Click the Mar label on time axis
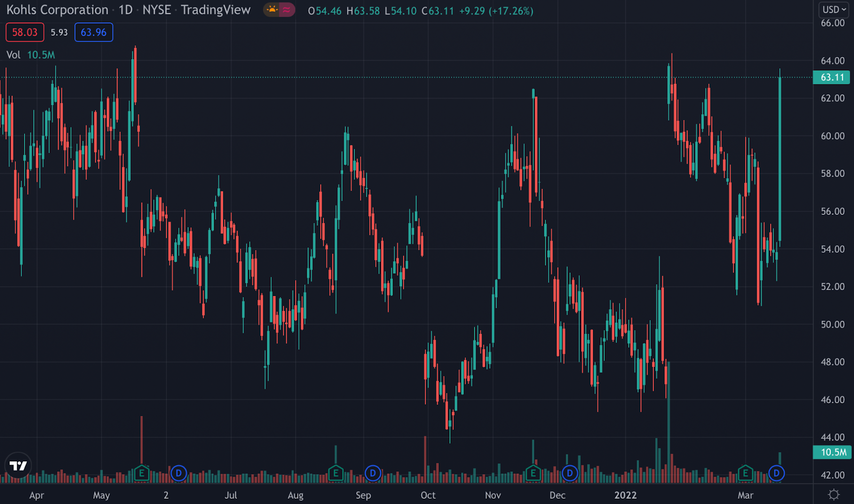854x504 pixels. pos(746,495)
